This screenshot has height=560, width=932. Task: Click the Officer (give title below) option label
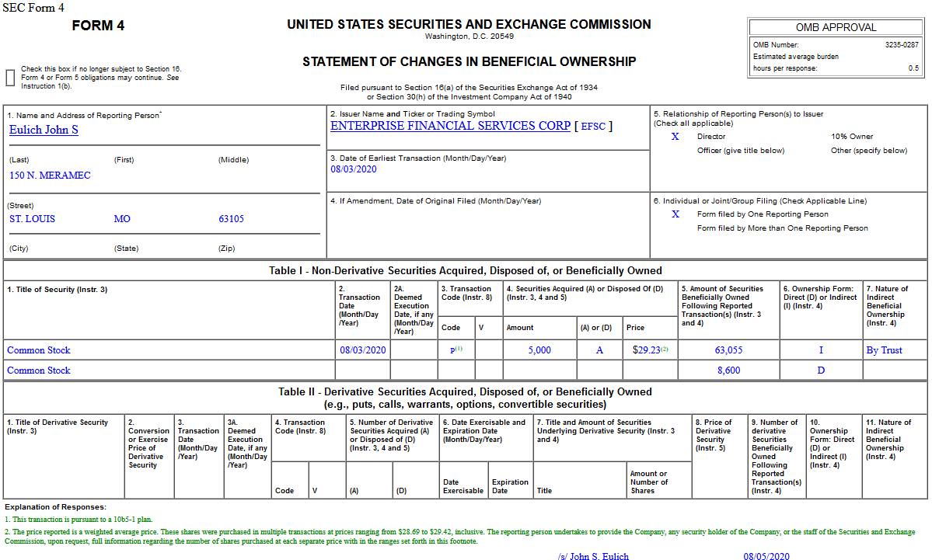741,151
